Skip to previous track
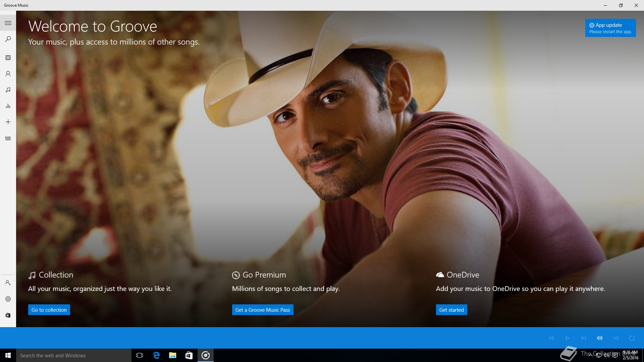This screenshot has width=644, height=362. [x=551, y=338]
